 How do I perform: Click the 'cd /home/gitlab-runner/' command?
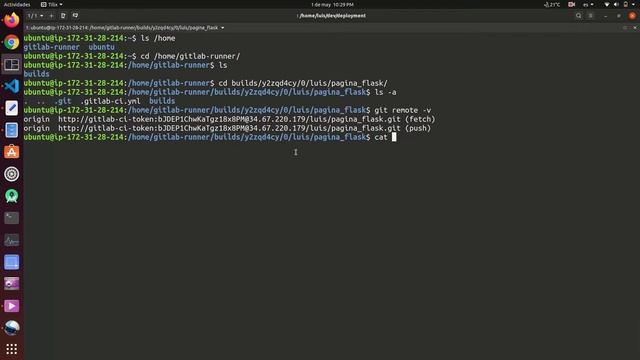click(x=190, y=56)
